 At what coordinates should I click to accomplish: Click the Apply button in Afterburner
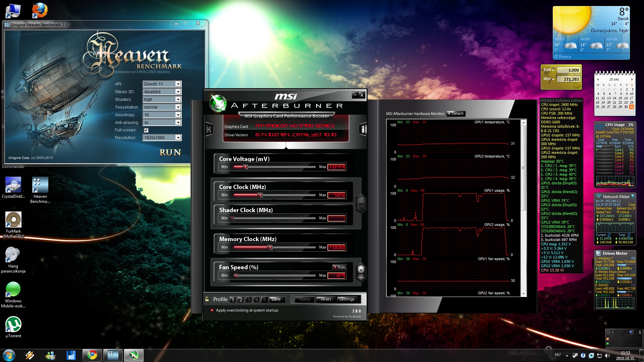(305, 299)
